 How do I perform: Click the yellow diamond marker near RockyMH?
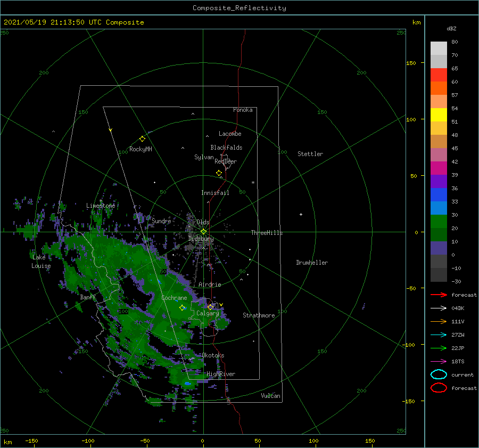[142, 139]
